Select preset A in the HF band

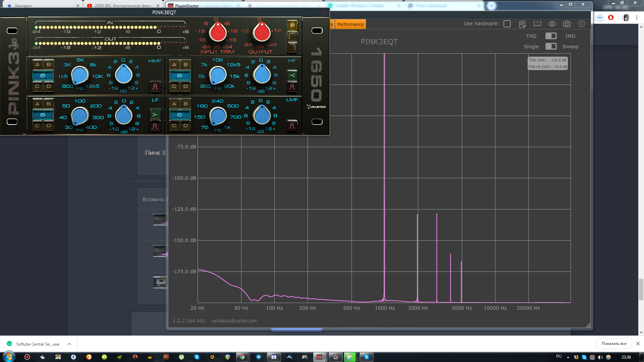(x=174, y=65)
